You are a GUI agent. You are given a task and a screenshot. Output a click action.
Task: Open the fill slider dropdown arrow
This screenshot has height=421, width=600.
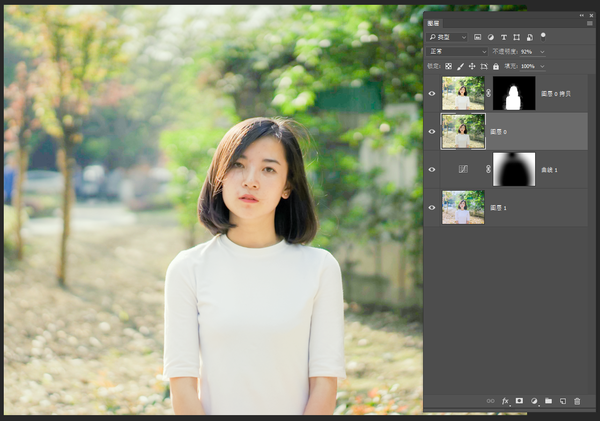coord(542,66)
